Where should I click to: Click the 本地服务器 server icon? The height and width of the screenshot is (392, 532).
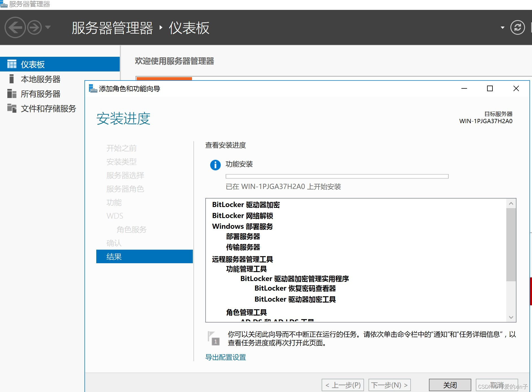click(x=12, y=79)
